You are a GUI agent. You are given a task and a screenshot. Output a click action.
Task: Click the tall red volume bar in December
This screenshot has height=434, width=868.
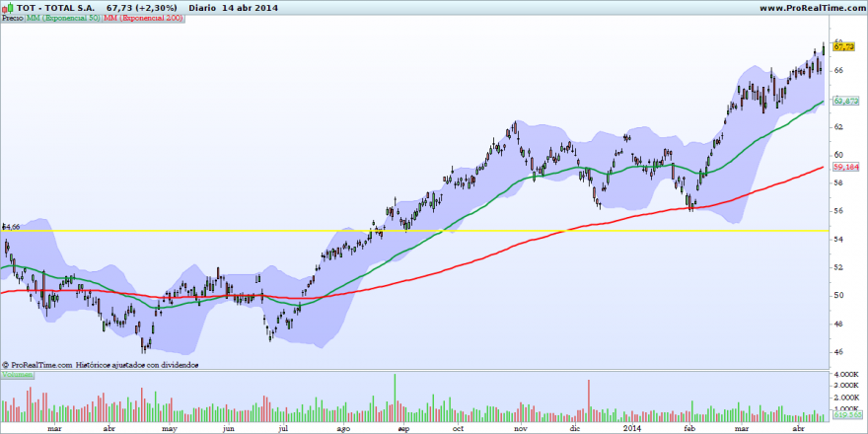coord(589,400)
